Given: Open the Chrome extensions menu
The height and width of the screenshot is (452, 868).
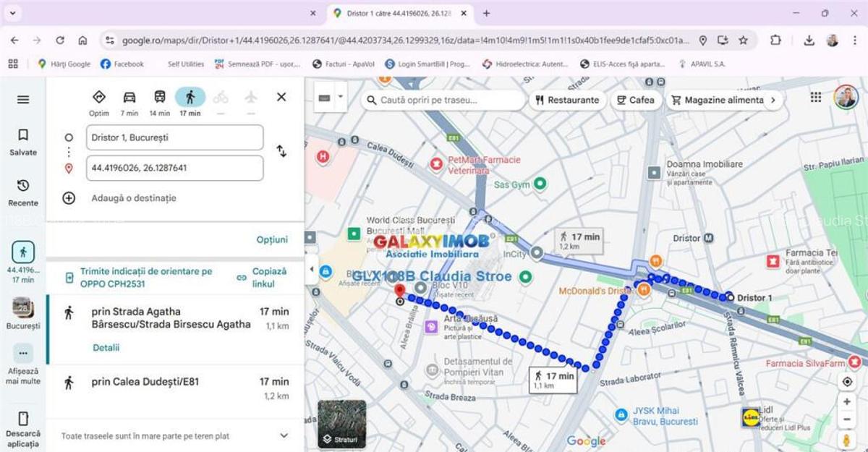Looking at the screenshot, I should pyautogui.click(x=776, y=40).
